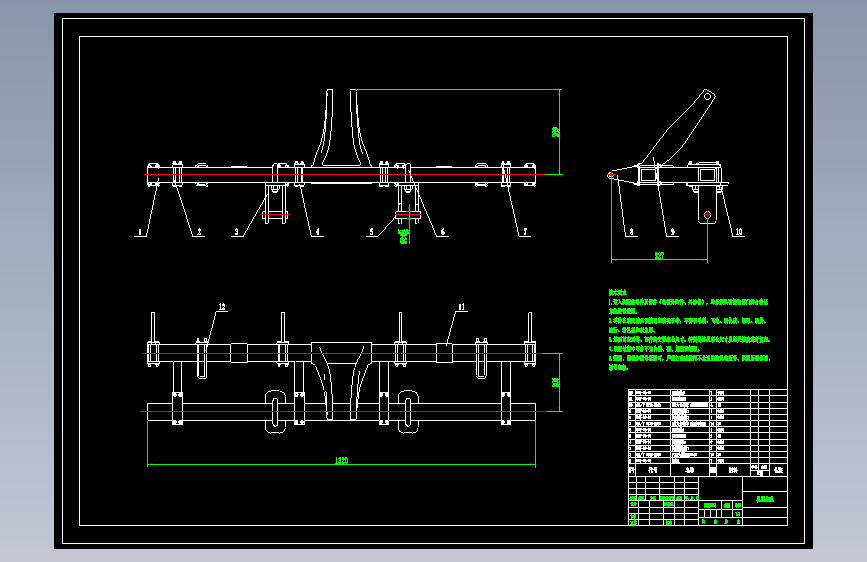This screenshot has height=562, width=867.
Task: Pick the mounting hole at top of side-view arm
Action: point(707,97)
